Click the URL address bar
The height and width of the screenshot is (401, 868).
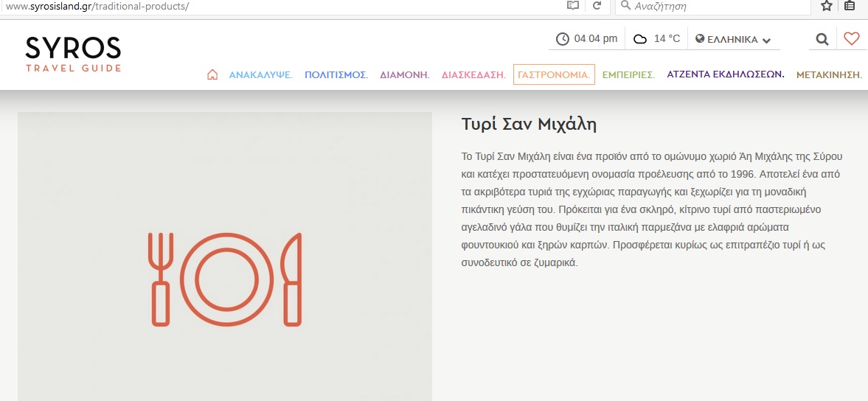tap(280, 6)
